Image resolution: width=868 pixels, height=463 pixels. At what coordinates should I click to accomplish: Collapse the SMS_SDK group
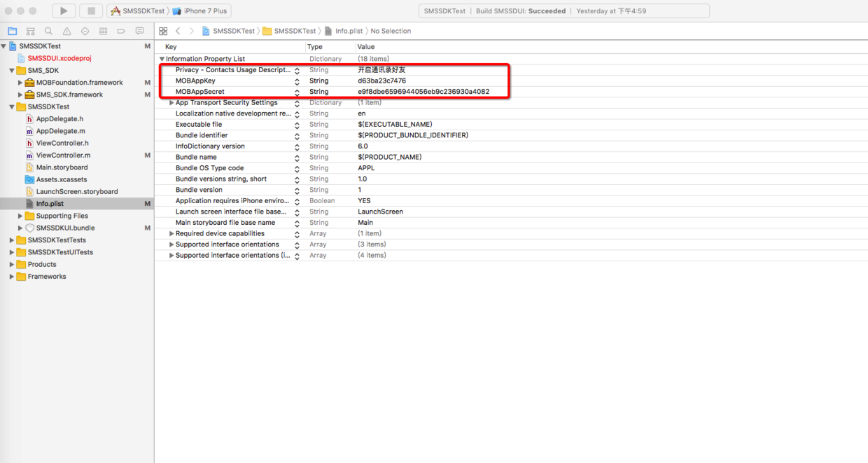click(x=12, y=71)
